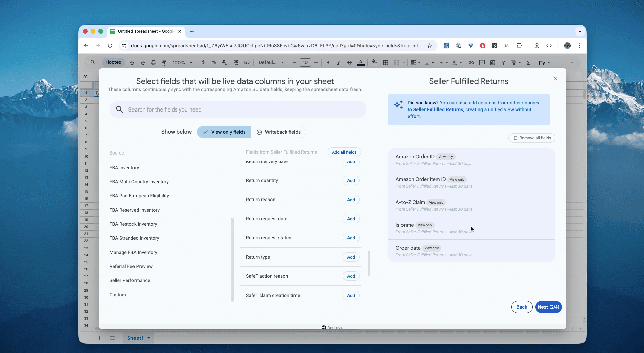Add the Return reason field
Image resolution: width=644 pixels, height=353 pixels.
(x=351, y=200)
